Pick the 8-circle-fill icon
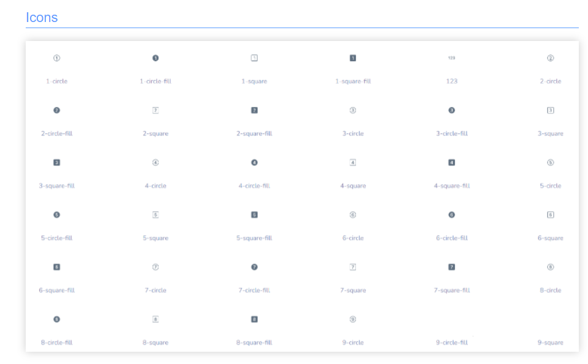588x364 pixels. pos(56,319)
